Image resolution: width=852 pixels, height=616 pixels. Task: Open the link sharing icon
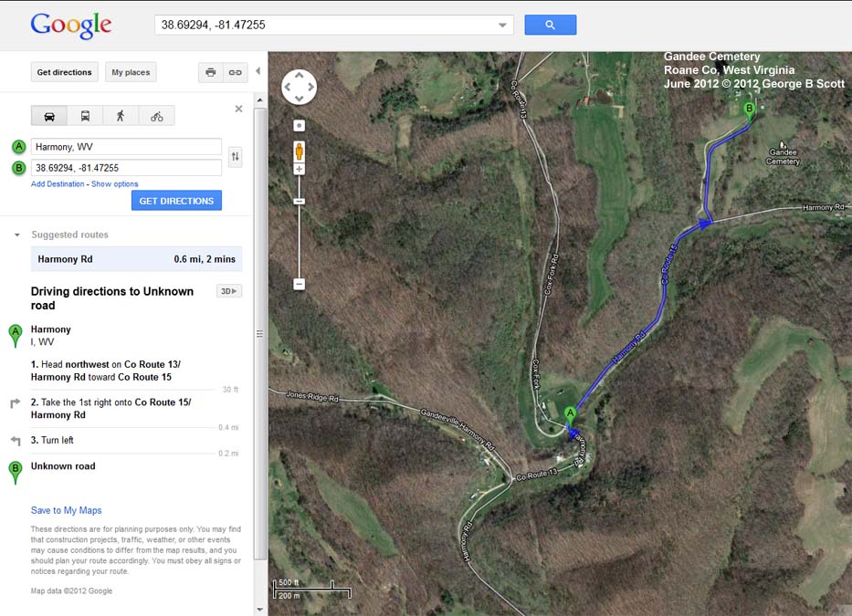pyautogui.click(x=236, y=72)
